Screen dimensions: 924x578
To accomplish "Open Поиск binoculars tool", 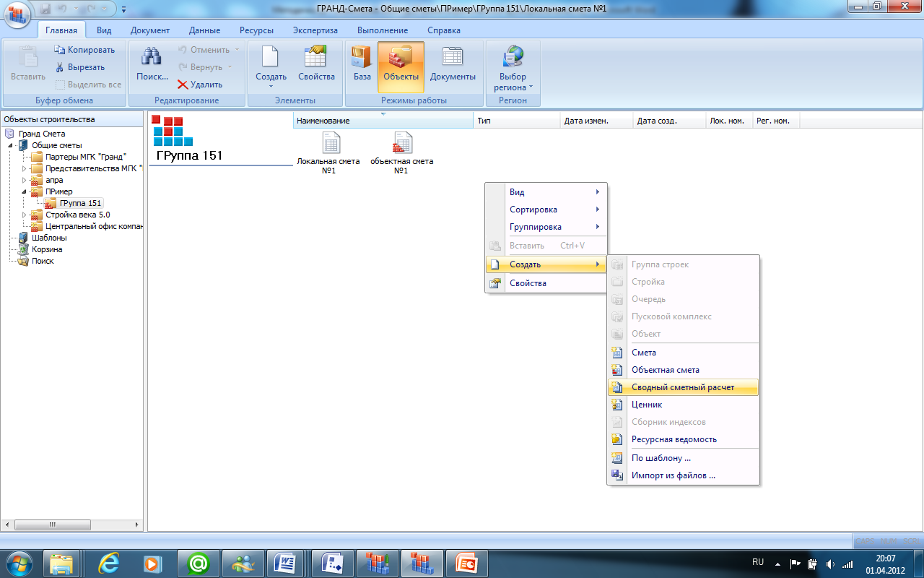I will [x=152, y=64].
